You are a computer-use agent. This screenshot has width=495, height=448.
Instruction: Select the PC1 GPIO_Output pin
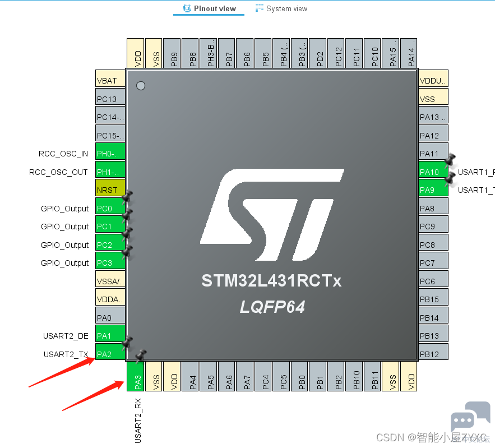[110, 224]
